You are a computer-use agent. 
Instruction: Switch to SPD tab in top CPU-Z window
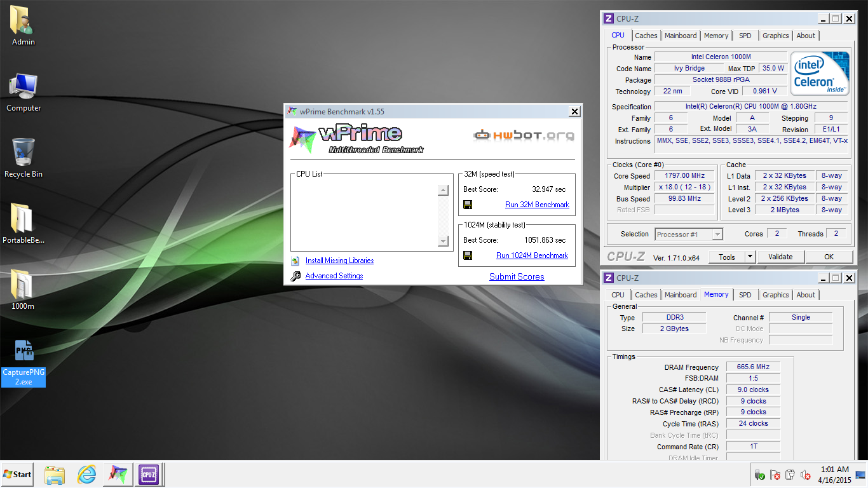(x=745, y=36)
